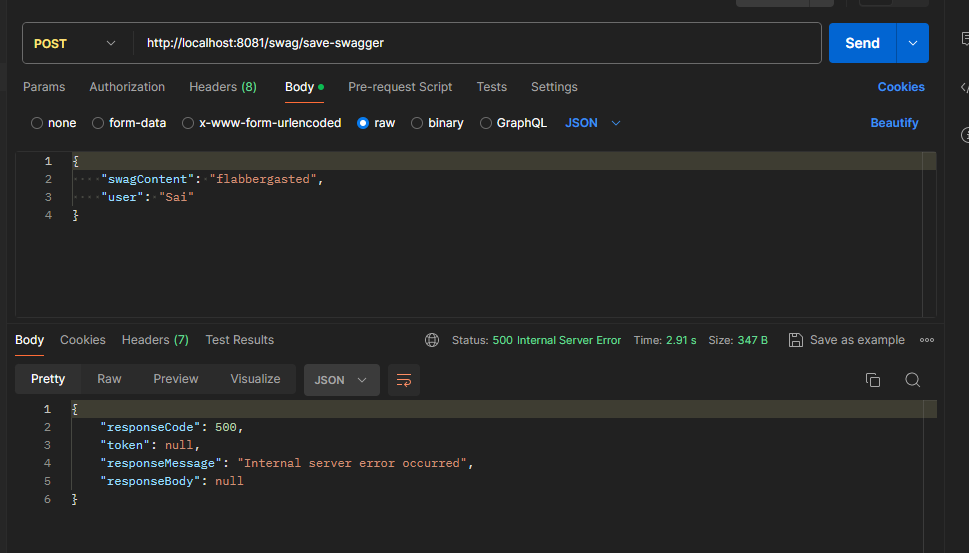Open the request Headers (8) tab

point(223,87)
